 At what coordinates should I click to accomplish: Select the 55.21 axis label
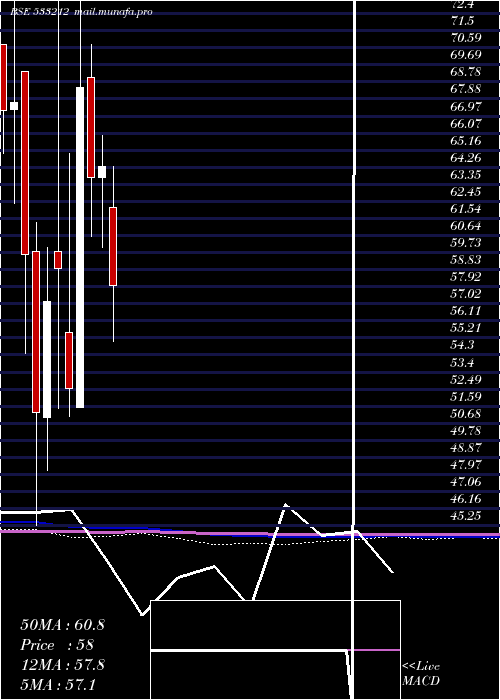(x=466, y=328)
